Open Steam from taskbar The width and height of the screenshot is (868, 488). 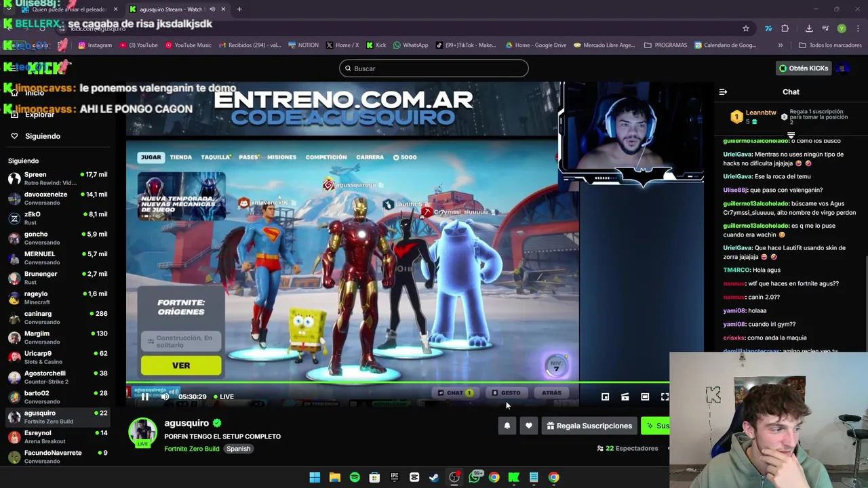point(434,477)
